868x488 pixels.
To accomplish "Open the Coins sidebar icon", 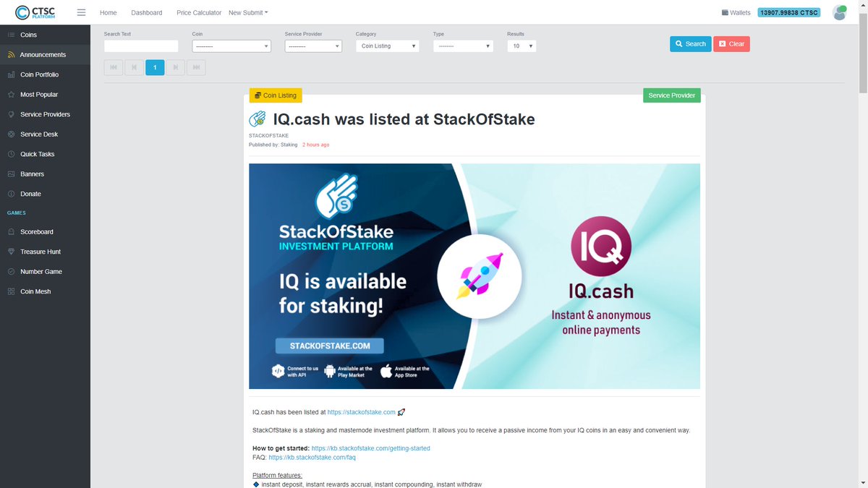I will click(11, 35).
